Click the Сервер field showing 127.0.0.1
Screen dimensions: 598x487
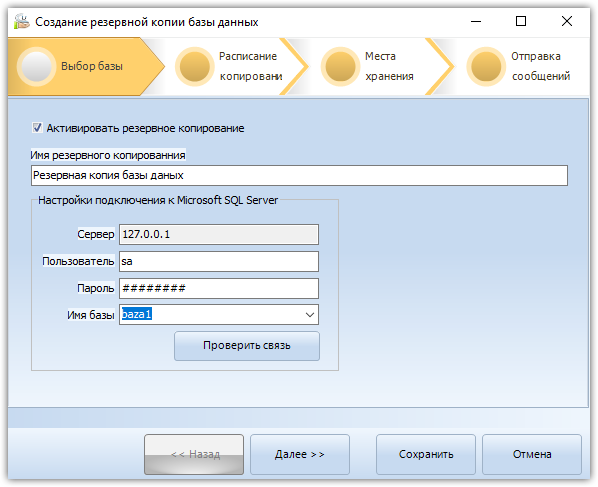(x=219, y=234)
